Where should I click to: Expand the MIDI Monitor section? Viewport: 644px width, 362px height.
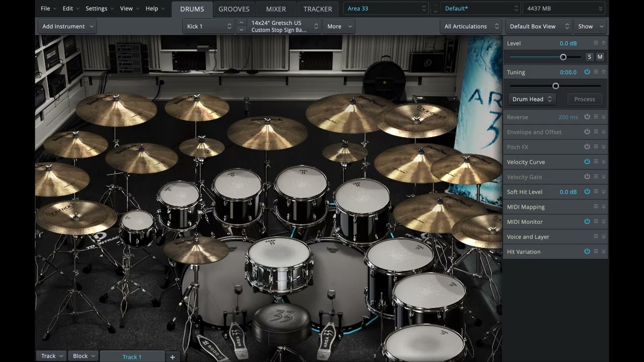603,221
